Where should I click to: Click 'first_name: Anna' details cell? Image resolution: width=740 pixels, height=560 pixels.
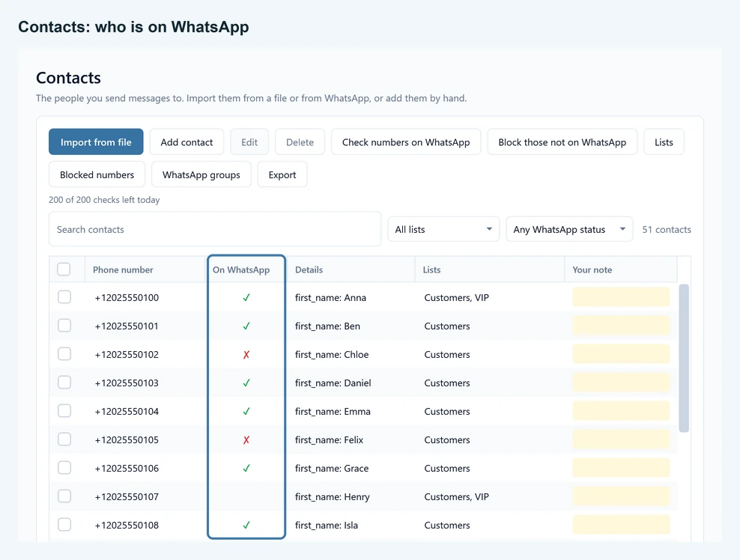click(x=330, y=298)
